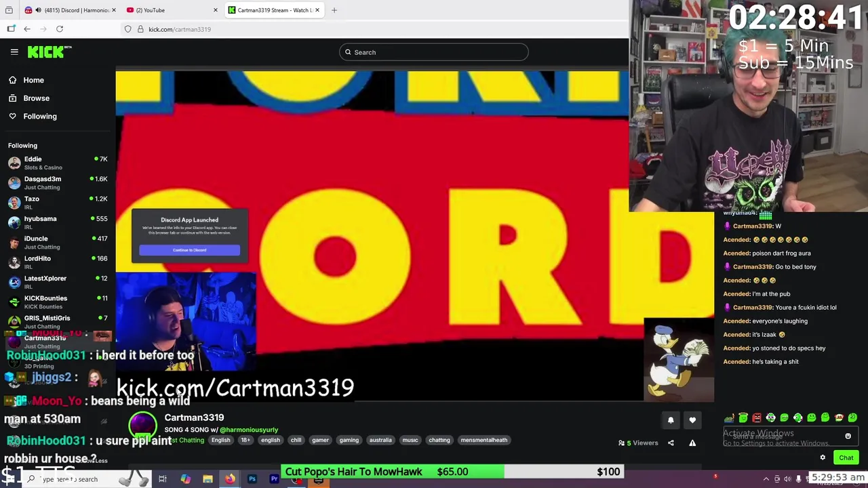This screenshot has height=488, width=868.
Task: Open the chat emoji picker
Action: pos(848,436)
